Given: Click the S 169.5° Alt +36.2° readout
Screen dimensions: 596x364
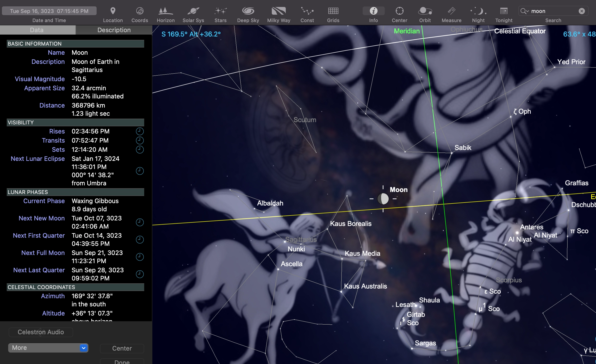Looking at the screenshot, I should click(x=191, y=34).
